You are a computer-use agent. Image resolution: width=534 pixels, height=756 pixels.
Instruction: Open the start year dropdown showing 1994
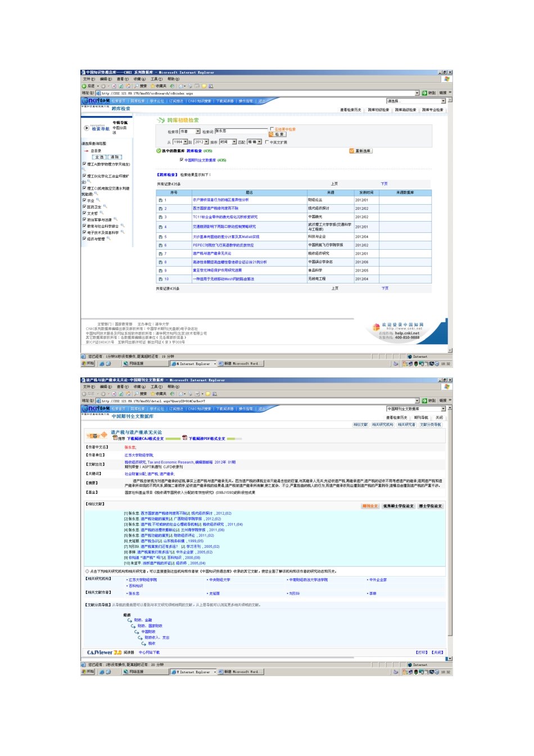[x=180, y=142]
